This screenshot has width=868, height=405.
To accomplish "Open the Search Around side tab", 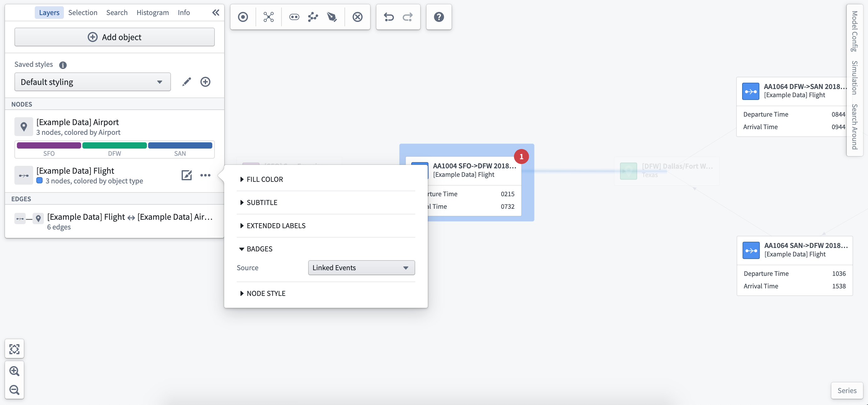I will [x=854, y=127].
